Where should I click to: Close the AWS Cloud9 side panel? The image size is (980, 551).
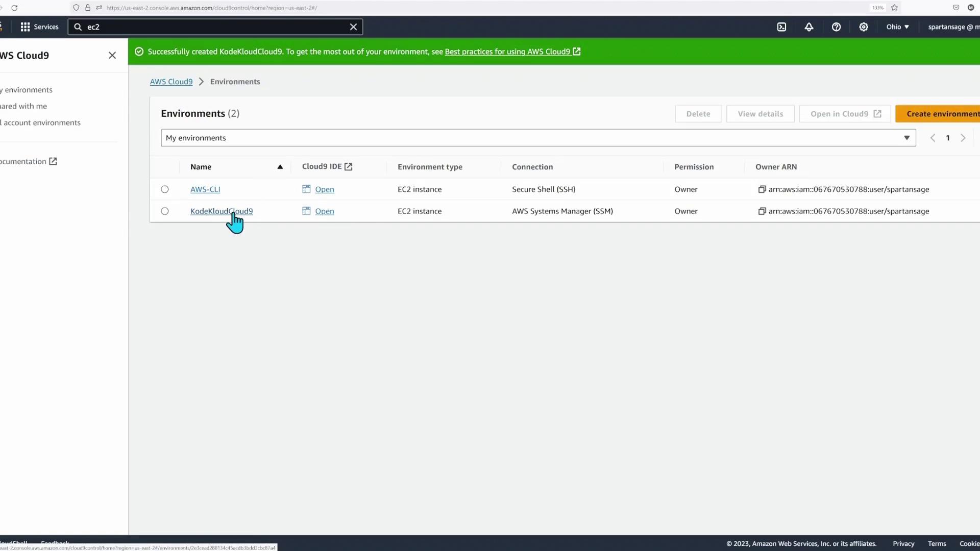coord(112,55)
